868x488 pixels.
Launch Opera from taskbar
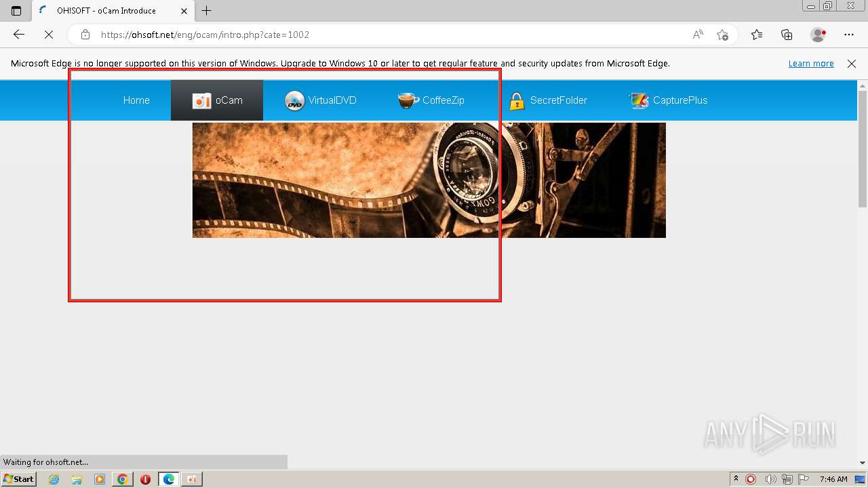[145, 479]
